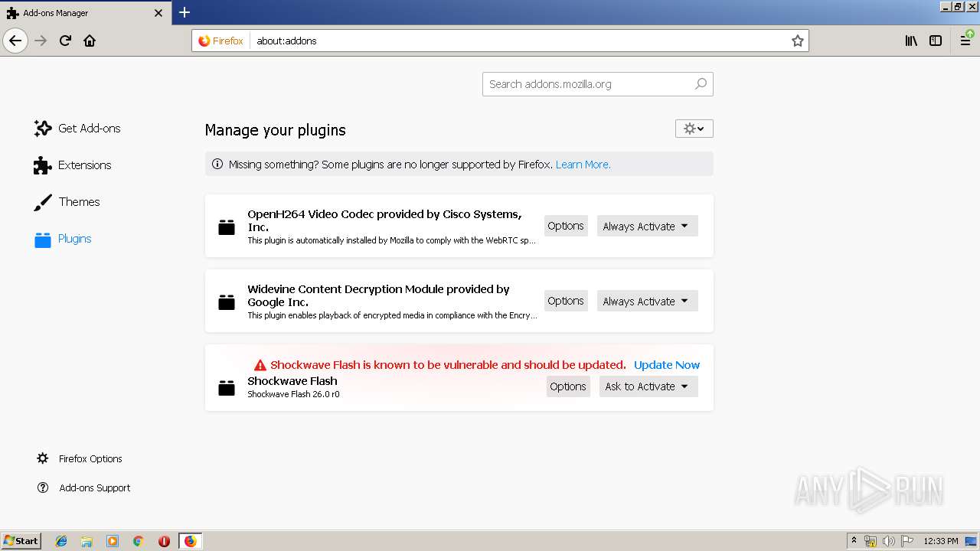
Task: Show hidden system tray icons
Action: click(854, 541)
